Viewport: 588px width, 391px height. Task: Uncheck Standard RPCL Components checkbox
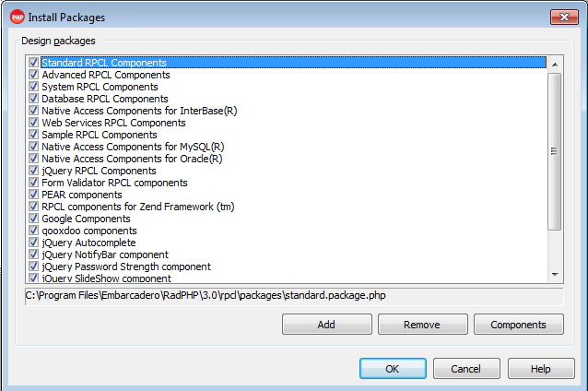click(33, 63)
